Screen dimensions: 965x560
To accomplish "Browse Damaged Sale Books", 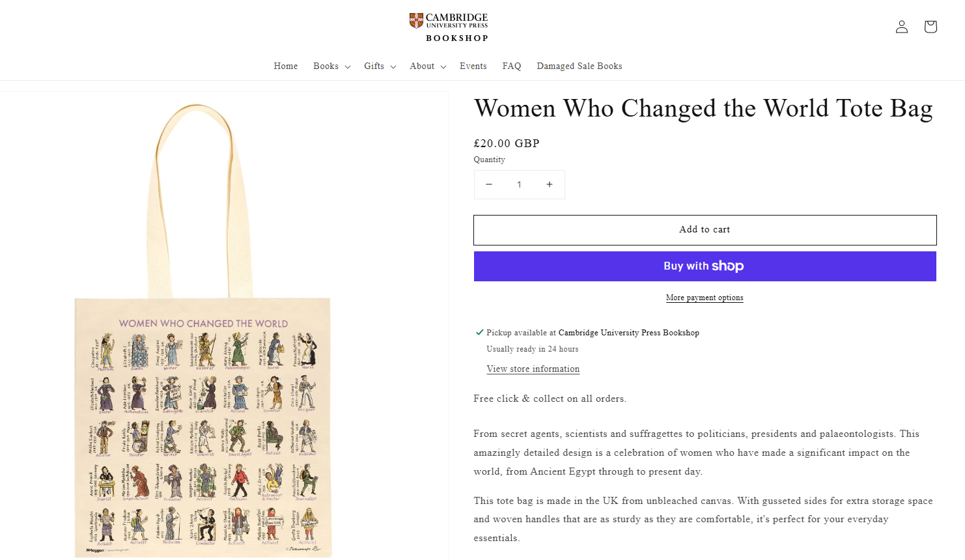I will click(x=580, y=66).
